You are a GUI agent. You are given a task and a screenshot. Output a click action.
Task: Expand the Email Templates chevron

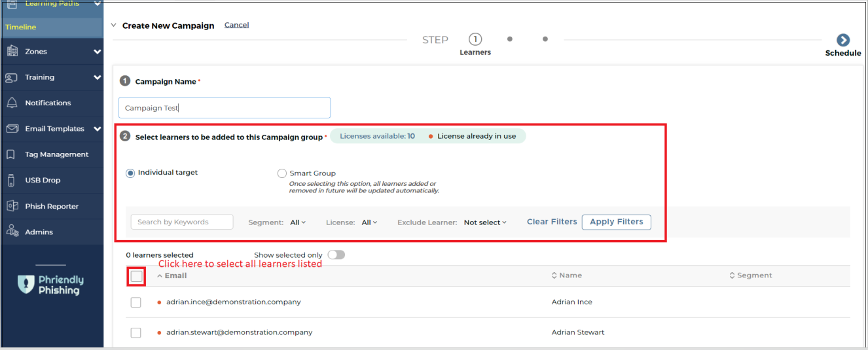pyautogui.click(x=98, y=129)
